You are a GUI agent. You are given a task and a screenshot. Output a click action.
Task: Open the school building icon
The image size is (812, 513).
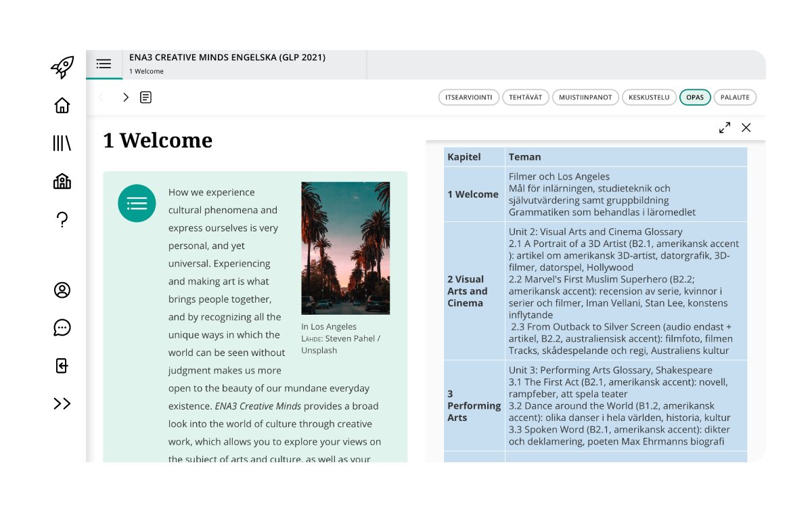tap(62, 181)
